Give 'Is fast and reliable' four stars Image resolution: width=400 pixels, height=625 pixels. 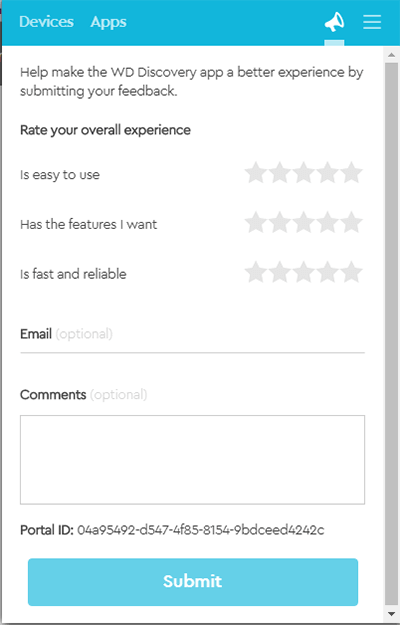point(327,272)
